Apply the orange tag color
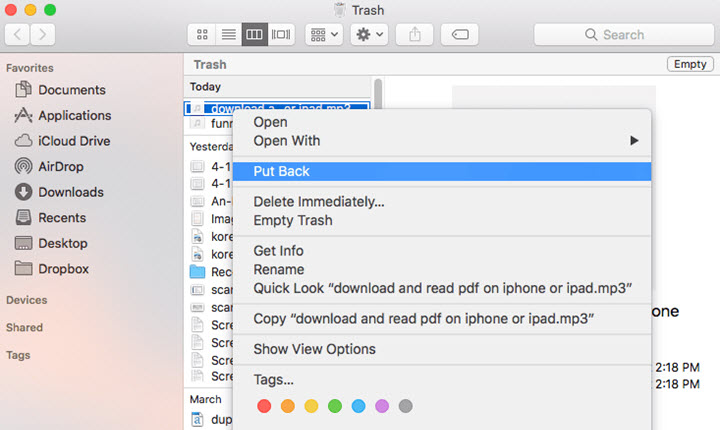The height and width of the screenshot is (430, 720). coord(288,406)
